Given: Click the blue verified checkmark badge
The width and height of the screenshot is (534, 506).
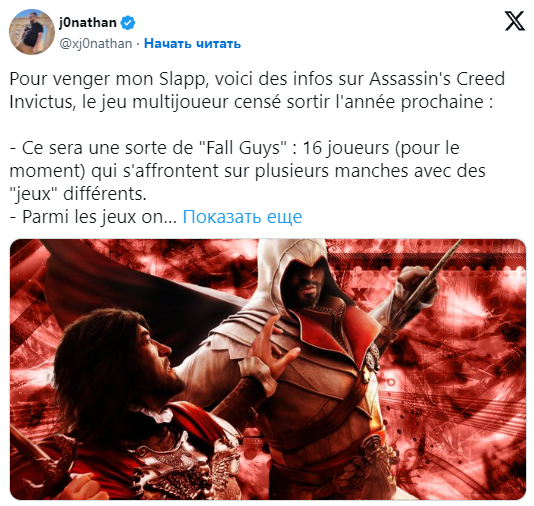Looking at the screenshot, I should [x=128, y=23].
